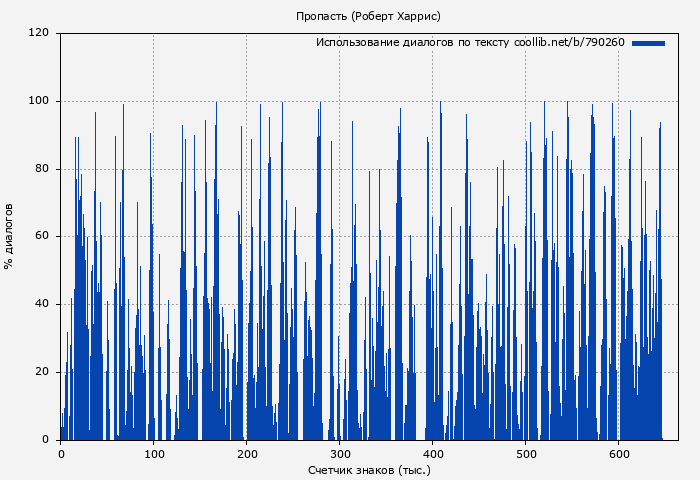
Task: Click legend text 'Использование диалогов по тексту'
Action: [x=413, y=43]
